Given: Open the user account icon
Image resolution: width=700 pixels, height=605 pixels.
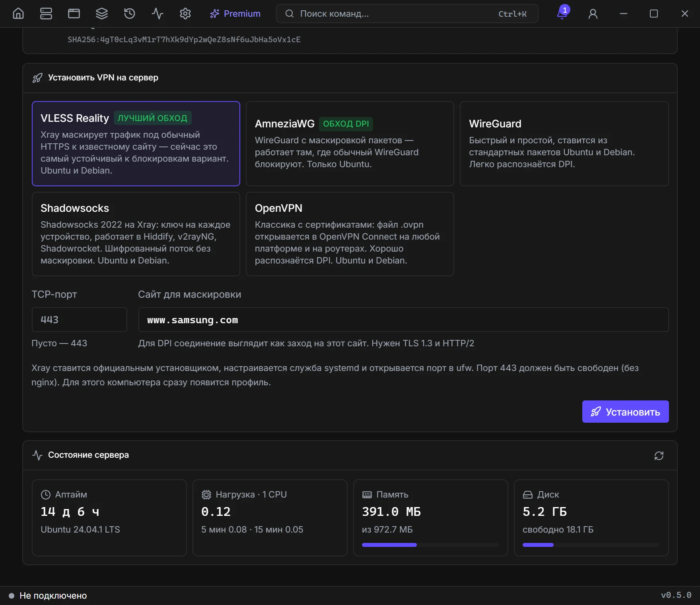Looking at the screenshot, I should (x=593, y=14).
